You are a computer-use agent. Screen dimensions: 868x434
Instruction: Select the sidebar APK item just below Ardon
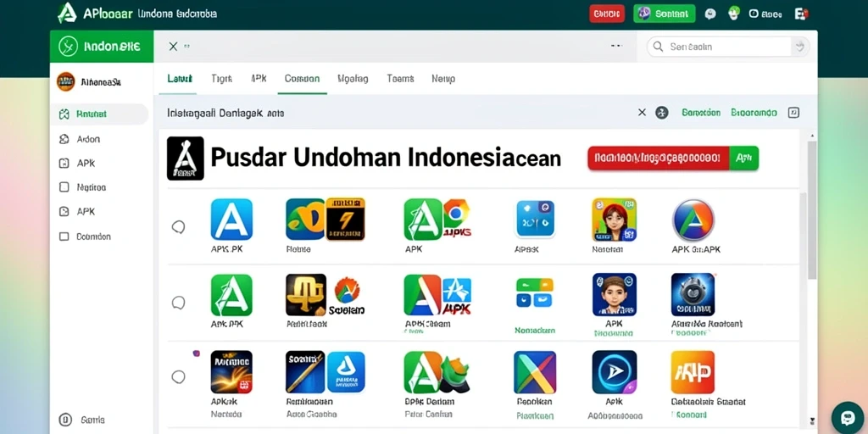tap(77, 164)
